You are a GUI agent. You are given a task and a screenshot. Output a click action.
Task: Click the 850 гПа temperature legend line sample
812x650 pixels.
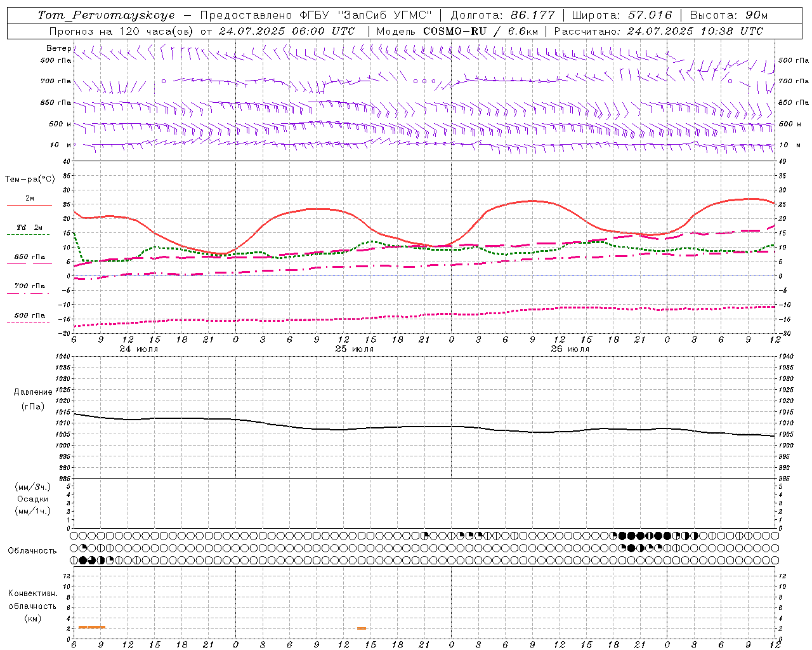tap(29, 263)
